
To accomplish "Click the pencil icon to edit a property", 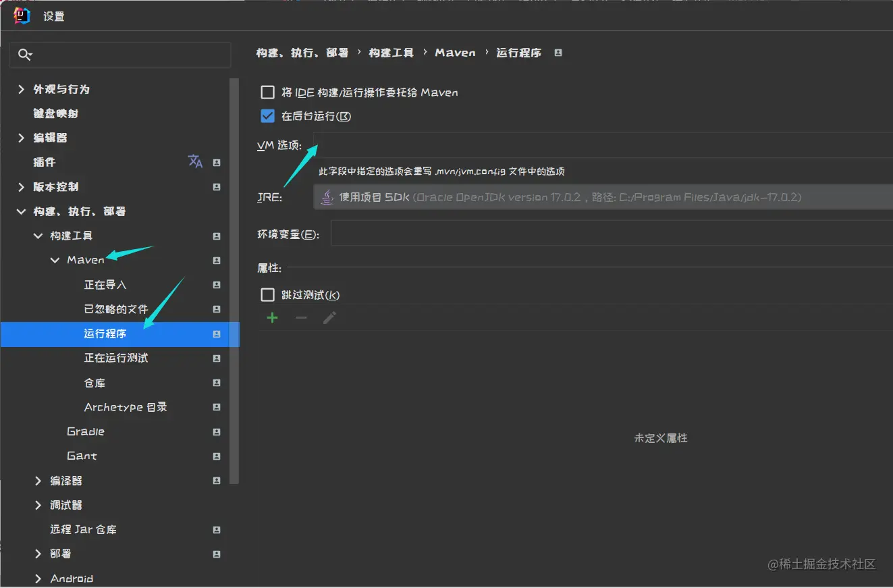I will (329, 317).
